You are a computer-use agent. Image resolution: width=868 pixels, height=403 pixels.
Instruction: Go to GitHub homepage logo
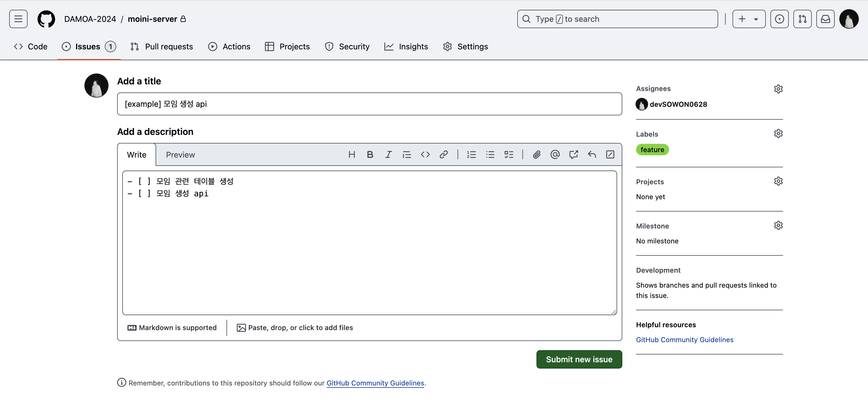pos(46,19)
